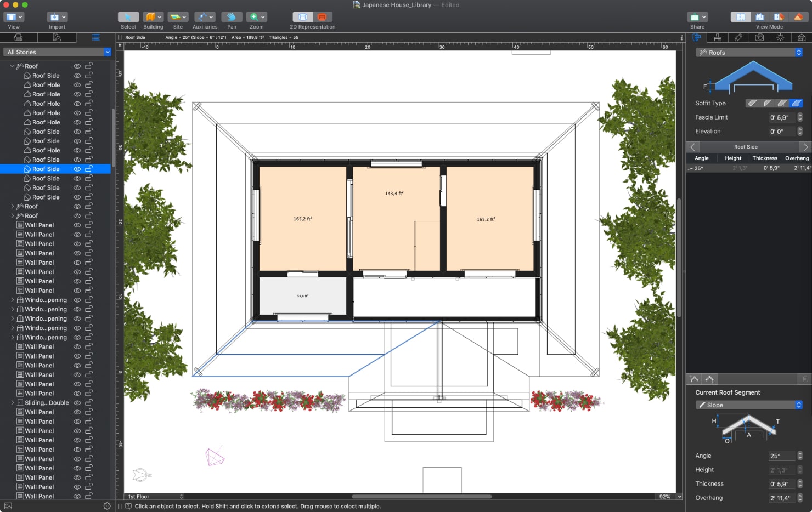Screen dimensions: 812x512
Task: Open the house settings inspector tab
Action: (802, 37)
